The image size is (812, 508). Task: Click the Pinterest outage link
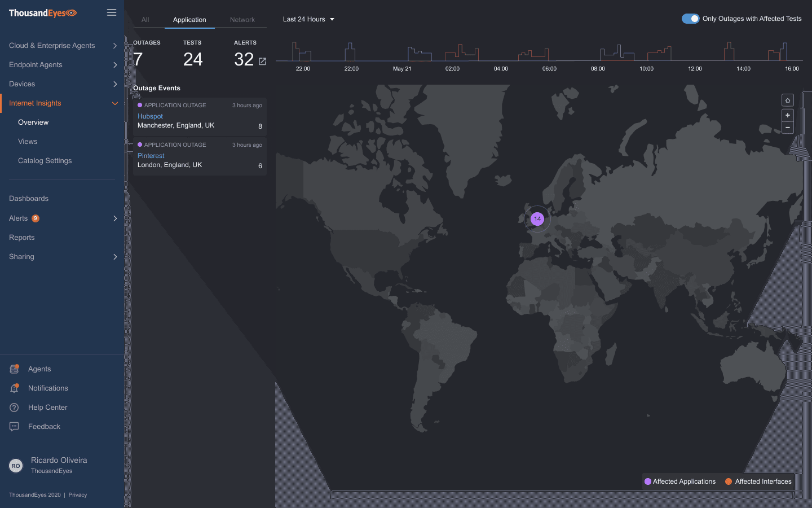pos(151,156)
